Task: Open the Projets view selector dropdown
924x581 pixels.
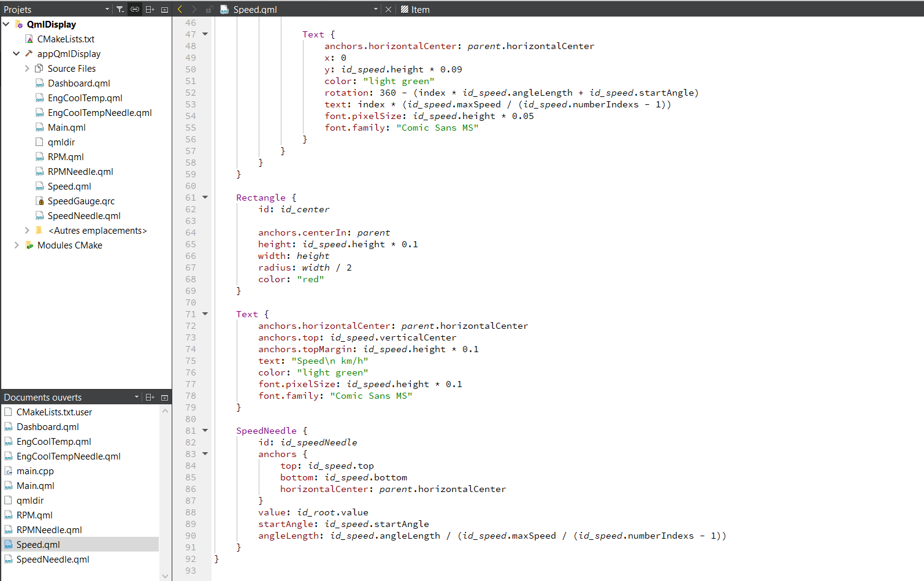Action: pyautogui.click(x=107, y=9)
